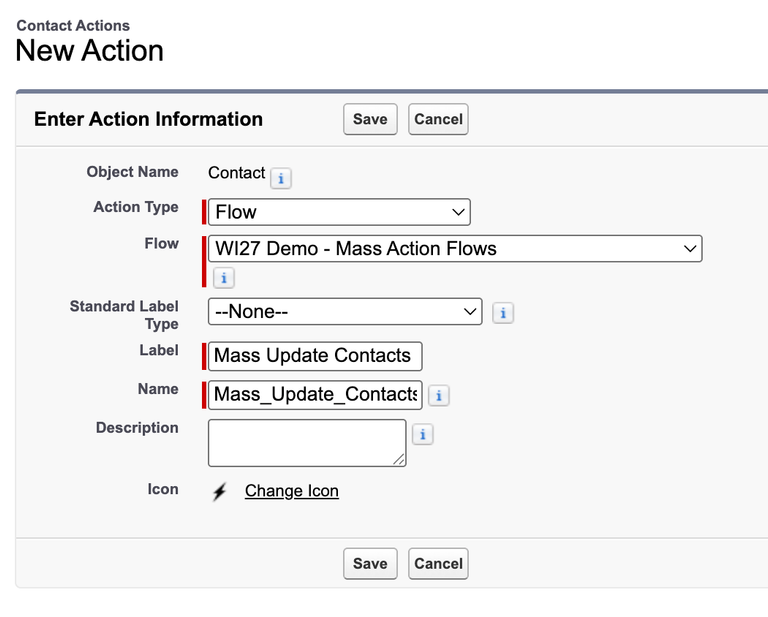Click the Change Icon link

pos(292,491)
